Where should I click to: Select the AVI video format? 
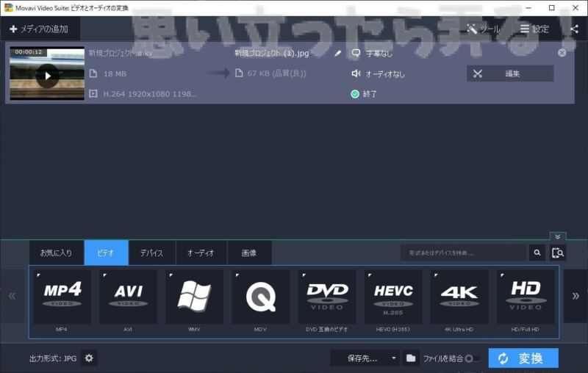[x=128, y=297]
